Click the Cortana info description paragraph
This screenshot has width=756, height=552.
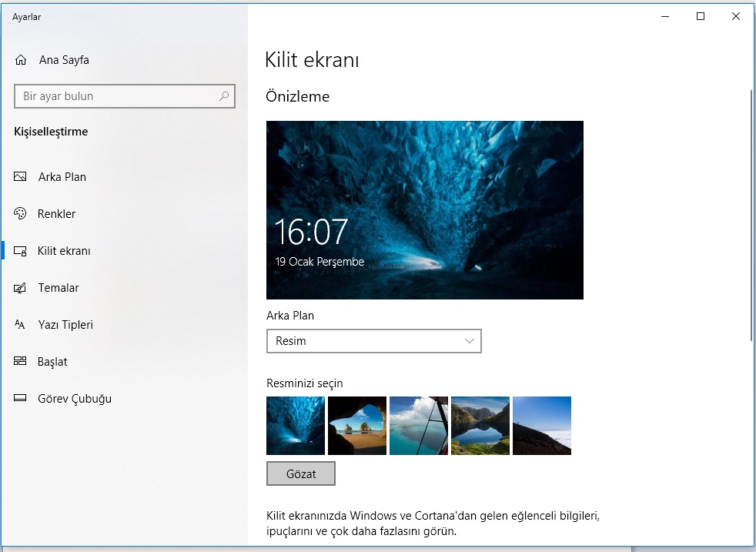click(433, 524)
